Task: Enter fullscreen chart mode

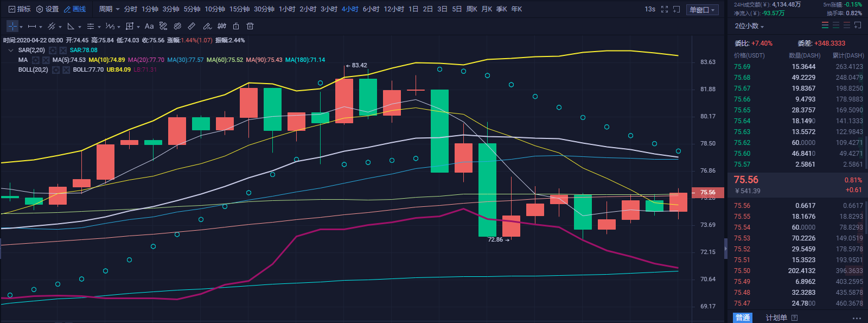Action: [665, 9]
